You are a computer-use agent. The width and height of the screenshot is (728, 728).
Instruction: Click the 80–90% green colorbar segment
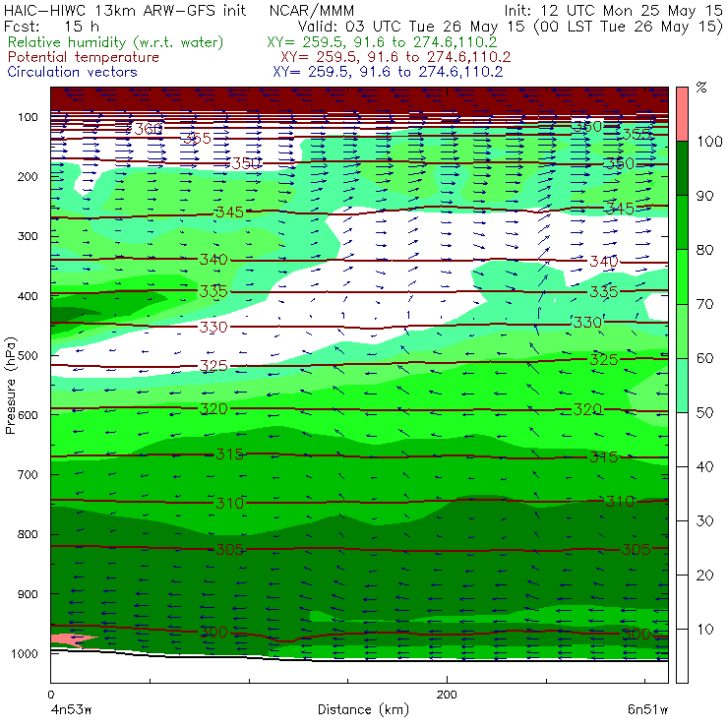682,222
